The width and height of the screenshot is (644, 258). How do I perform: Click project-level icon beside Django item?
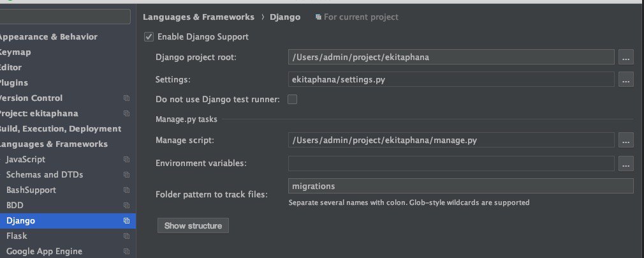[126, 221]
